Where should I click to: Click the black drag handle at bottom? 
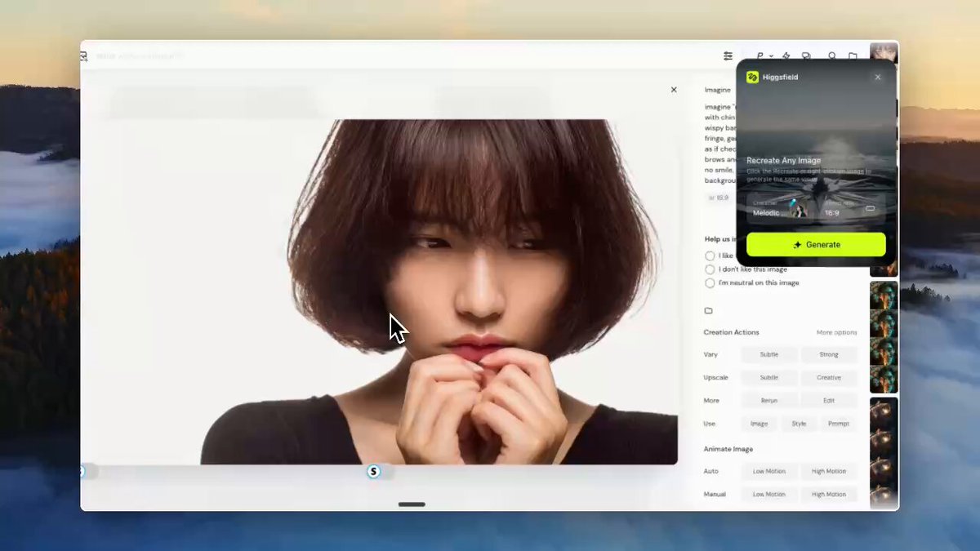(412, 504)
